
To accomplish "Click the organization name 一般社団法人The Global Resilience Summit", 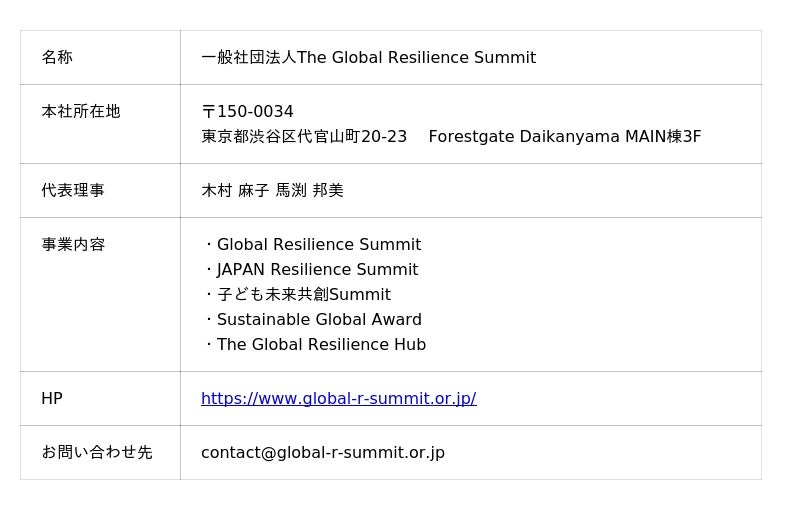I will 368,58.
